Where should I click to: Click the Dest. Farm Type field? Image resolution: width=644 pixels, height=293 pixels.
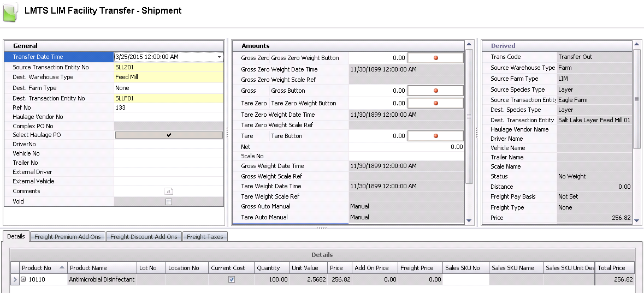tap(169, 88)
